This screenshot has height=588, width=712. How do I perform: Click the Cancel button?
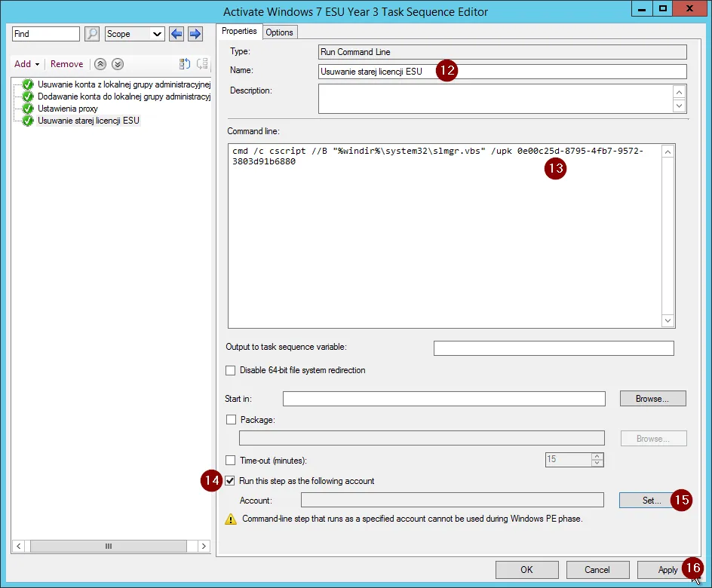pos(597,570)
